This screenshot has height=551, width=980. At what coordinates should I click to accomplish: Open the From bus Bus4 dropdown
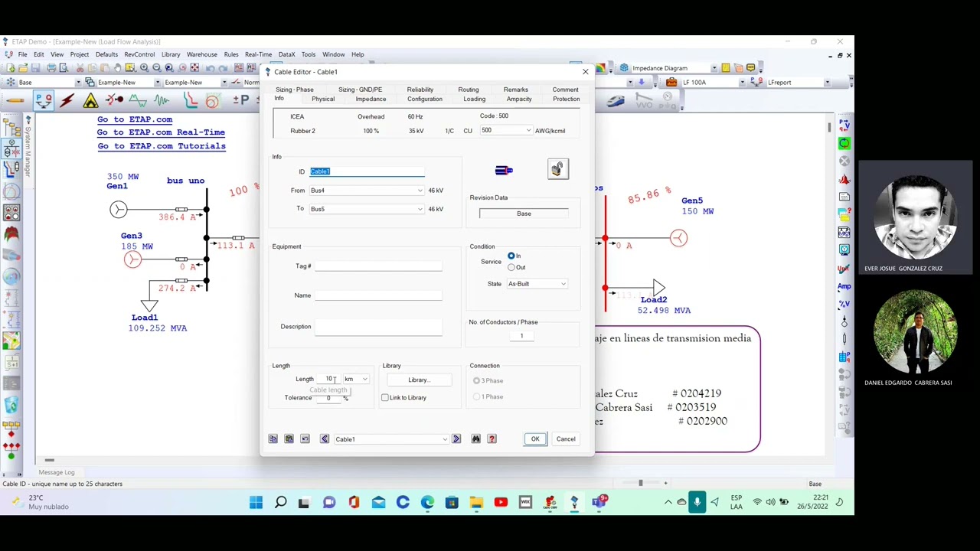tap(420, 191)
